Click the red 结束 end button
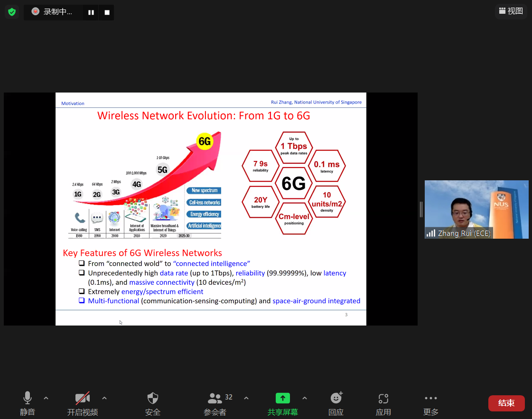The image size is (532, 419). coord(506,403)
